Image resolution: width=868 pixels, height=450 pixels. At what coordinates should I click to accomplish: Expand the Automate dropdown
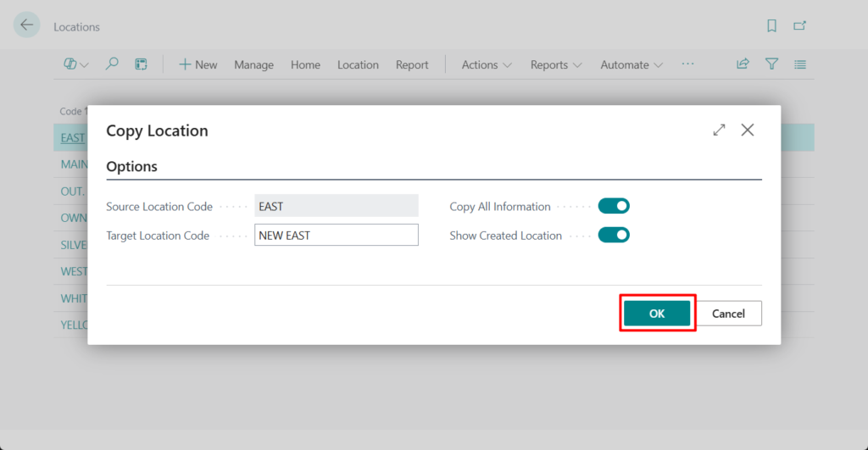[632, 64]
